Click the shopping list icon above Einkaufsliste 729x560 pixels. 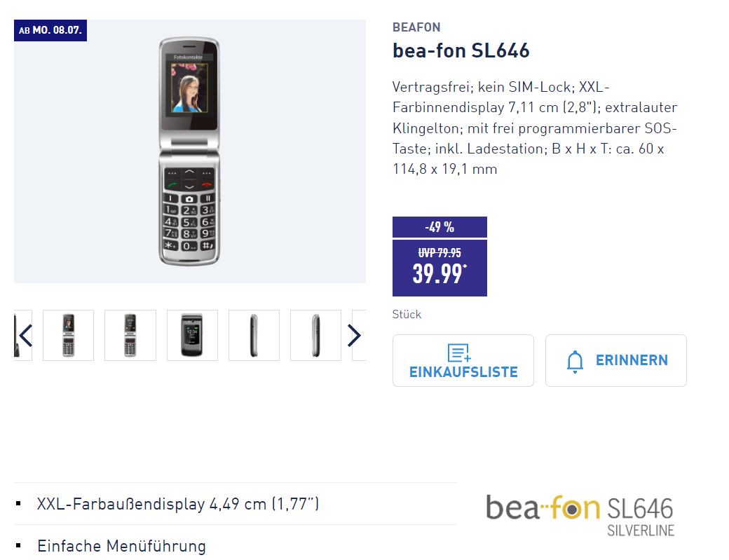459,353
